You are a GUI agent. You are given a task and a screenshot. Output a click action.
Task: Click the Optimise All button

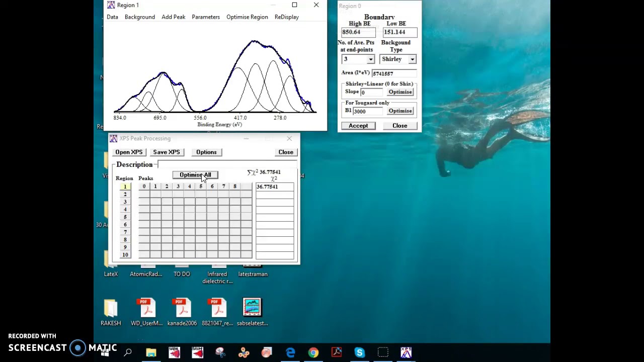pos(195,175)
